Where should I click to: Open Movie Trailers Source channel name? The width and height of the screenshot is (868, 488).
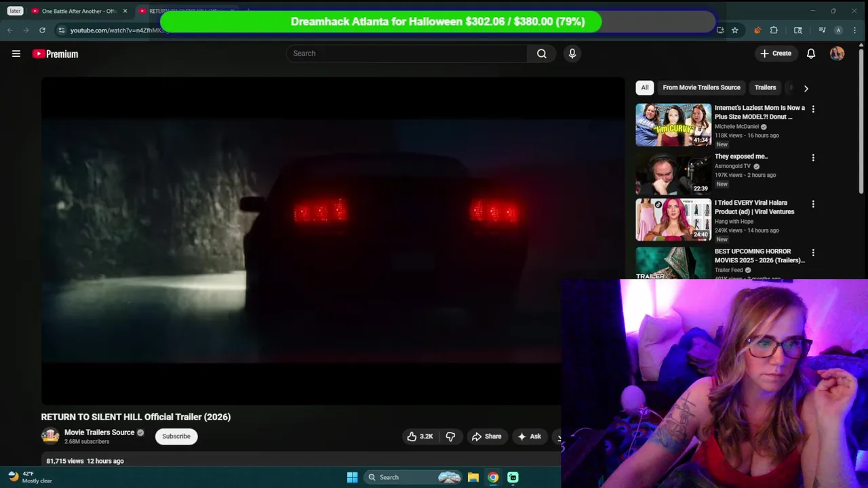pos(100,432)
